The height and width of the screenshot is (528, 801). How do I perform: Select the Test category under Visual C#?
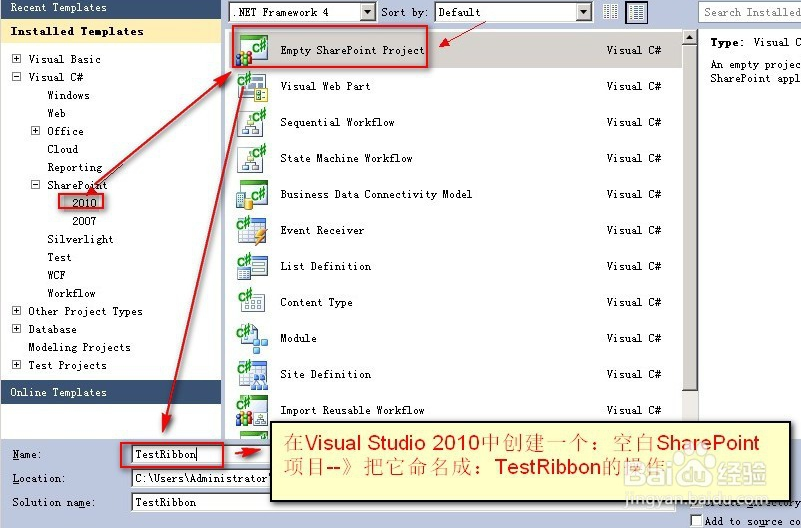pos(59,257)
